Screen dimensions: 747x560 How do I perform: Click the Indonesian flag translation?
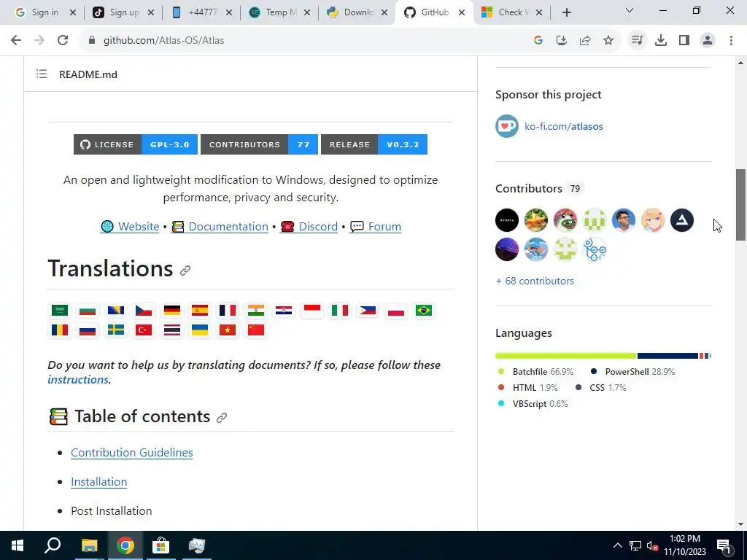312,311
